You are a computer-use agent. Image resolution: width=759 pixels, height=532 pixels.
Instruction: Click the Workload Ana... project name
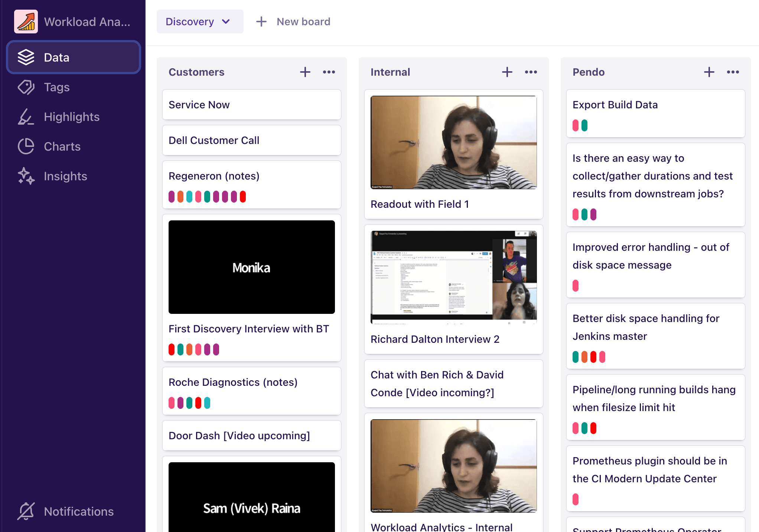coord(87,22)
